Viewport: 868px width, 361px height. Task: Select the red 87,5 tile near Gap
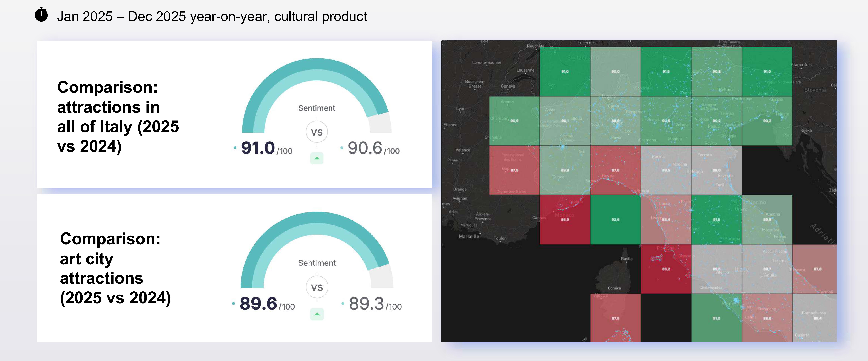pos(515,170)
